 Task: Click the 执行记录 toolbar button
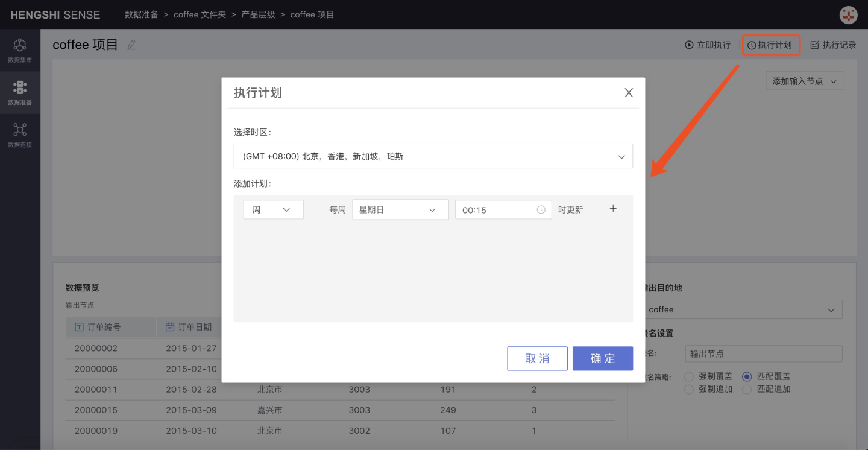833,45
